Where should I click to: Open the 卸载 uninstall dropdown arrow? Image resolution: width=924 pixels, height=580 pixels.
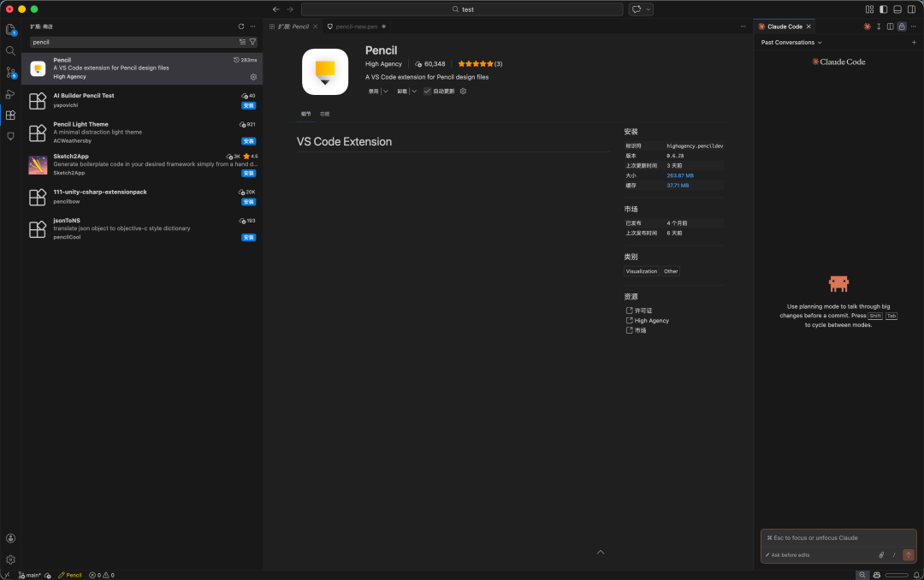pyautogui.click(x=413, y=91)
